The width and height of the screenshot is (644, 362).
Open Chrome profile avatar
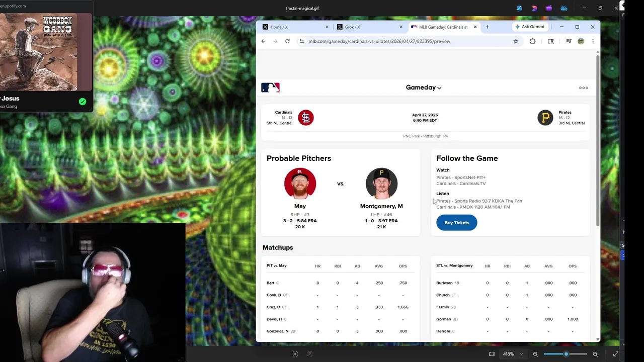[x=581, y=41]
